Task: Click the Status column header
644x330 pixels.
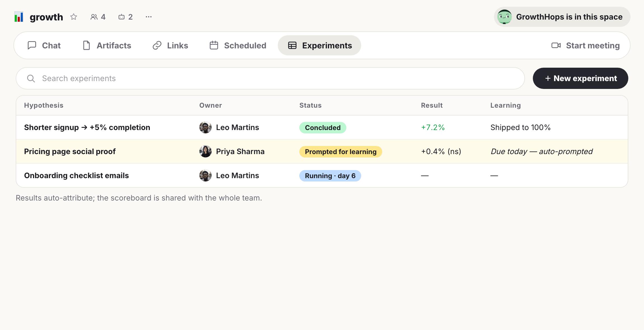Action: pyautogui.click(x=311, y=105)
